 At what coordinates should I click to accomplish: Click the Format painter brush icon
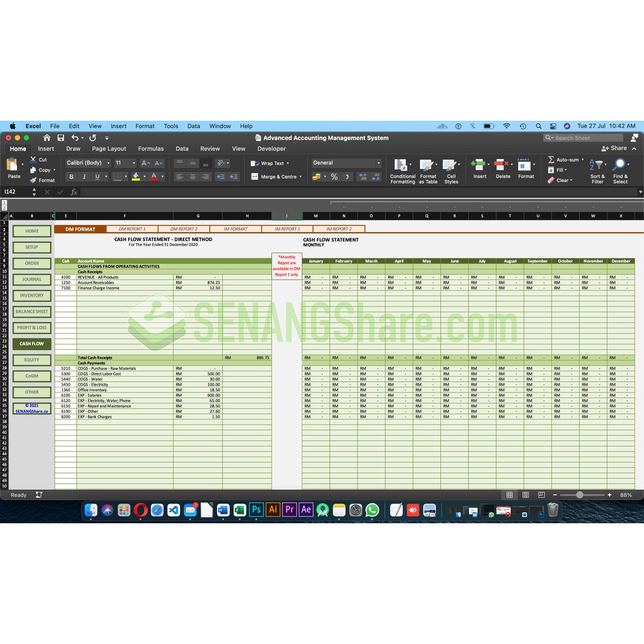pyautogui.click(x=33, y=180)
